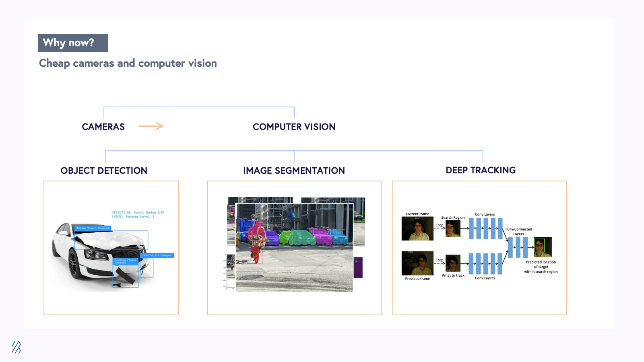Select the DEEP TRACKING heading
Viewport: 644px width, 362px height.
[x=481, y=170]
